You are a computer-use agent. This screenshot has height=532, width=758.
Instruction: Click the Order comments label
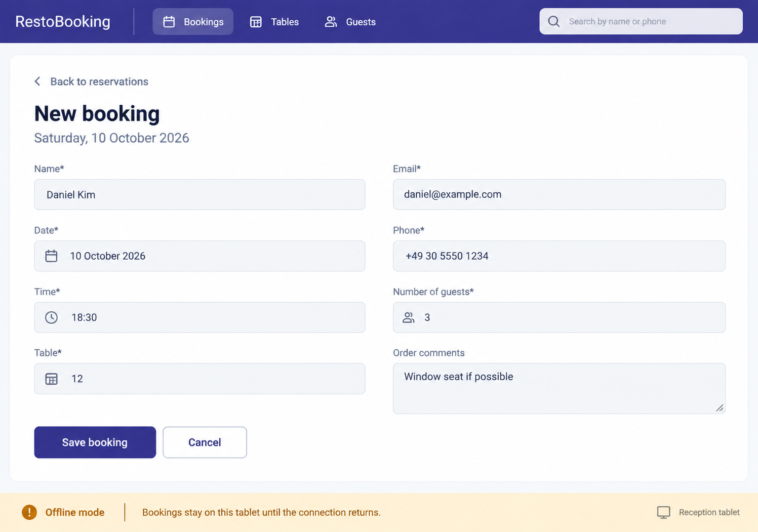click(429, 353)
